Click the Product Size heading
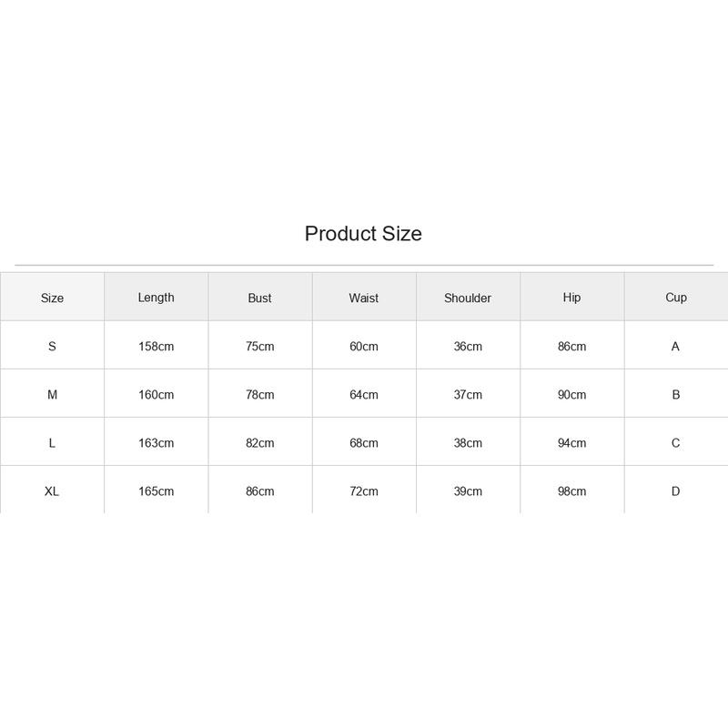Image resolution: width=728 pixels, height=728 pixels. click(363, 234)
